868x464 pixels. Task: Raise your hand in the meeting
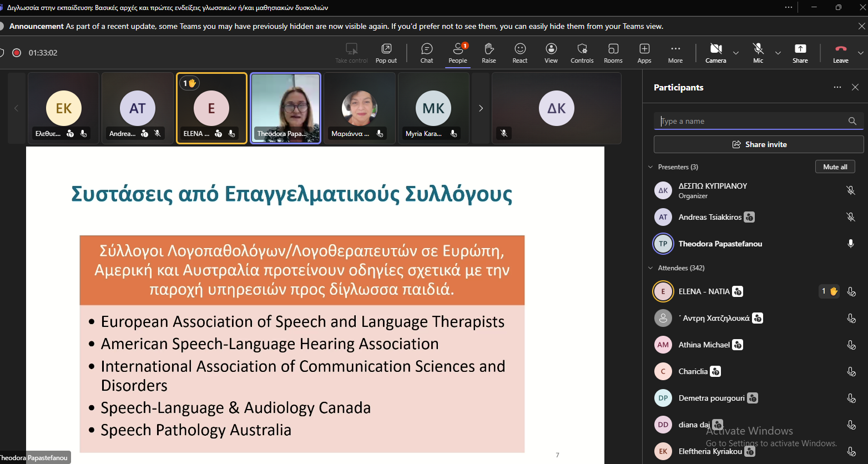488,53
